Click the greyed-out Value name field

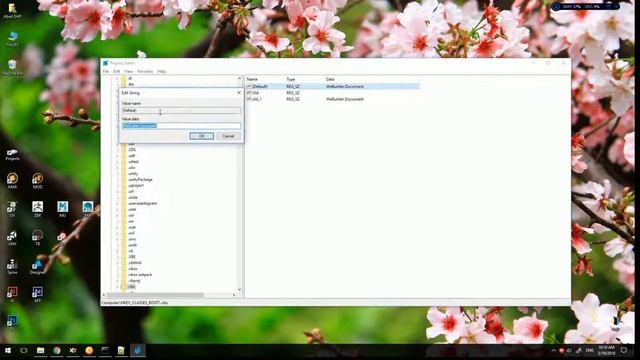pyautogui.click(x=181, y=110)
